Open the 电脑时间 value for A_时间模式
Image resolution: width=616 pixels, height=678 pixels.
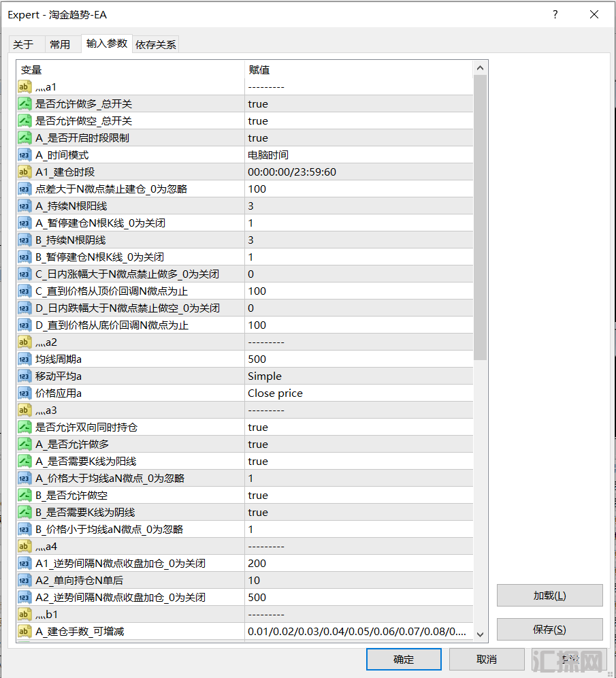pyautogui.click(x=268, y=155)
